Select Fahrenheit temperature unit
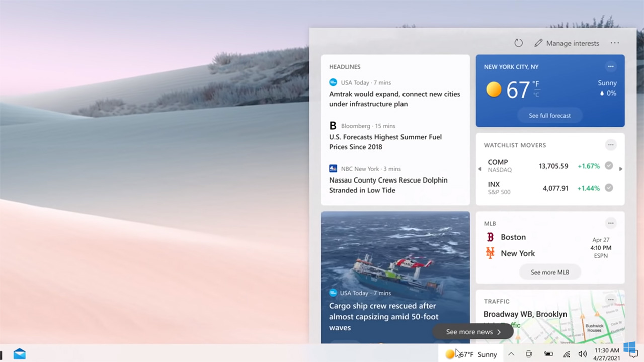Viewport: 644px width, 362px height. [x=536, y=84]
